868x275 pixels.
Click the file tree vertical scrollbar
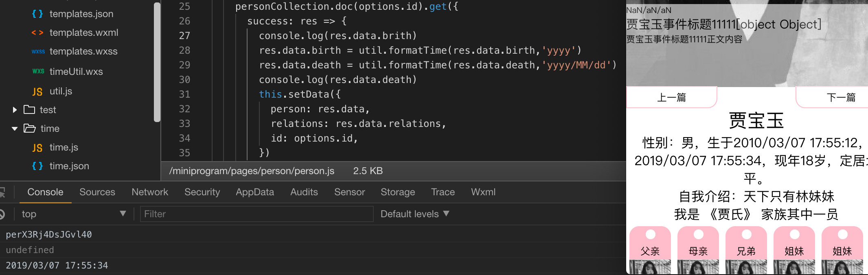[x=157, y=61]
